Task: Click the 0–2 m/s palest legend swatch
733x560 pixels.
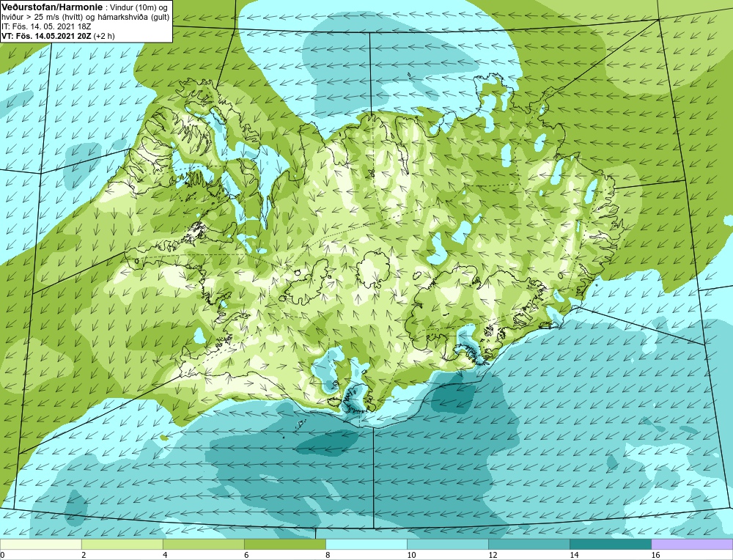Action: pyautogui.click(x=40, y=545)
